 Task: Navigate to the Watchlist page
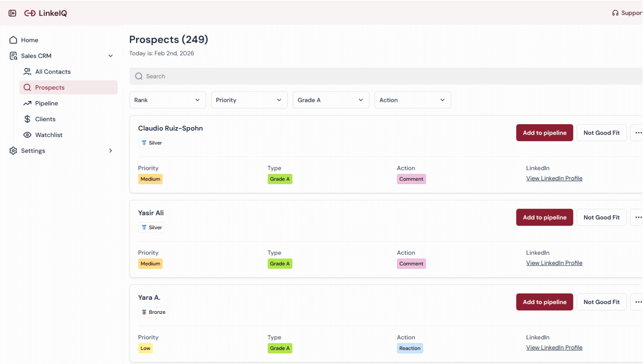tap(48, 135)
